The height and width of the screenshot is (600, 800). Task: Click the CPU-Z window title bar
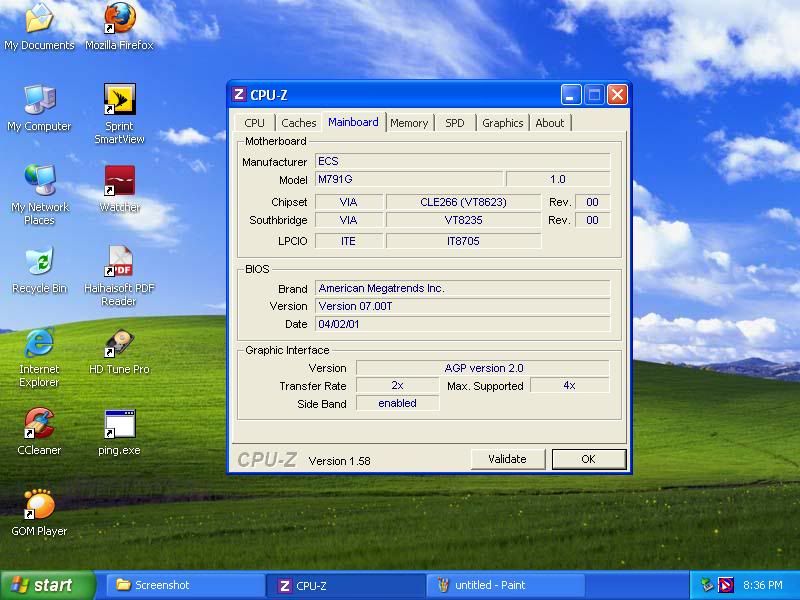click(429, 95)
